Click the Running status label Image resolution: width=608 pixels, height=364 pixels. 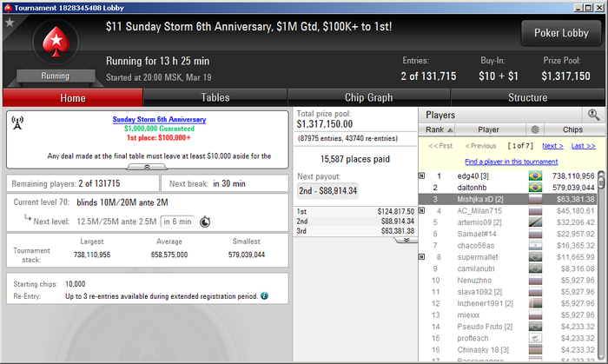[x=56, y=76]
